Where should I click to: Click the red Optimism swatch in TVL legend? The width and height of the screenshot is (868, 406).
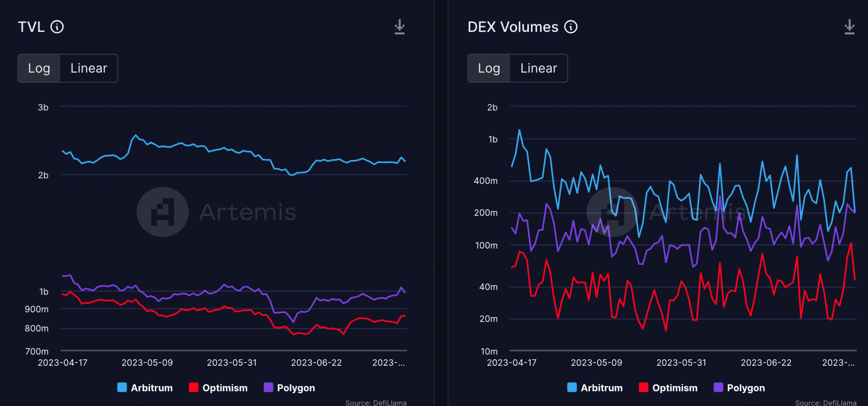[x=194, y=387]
